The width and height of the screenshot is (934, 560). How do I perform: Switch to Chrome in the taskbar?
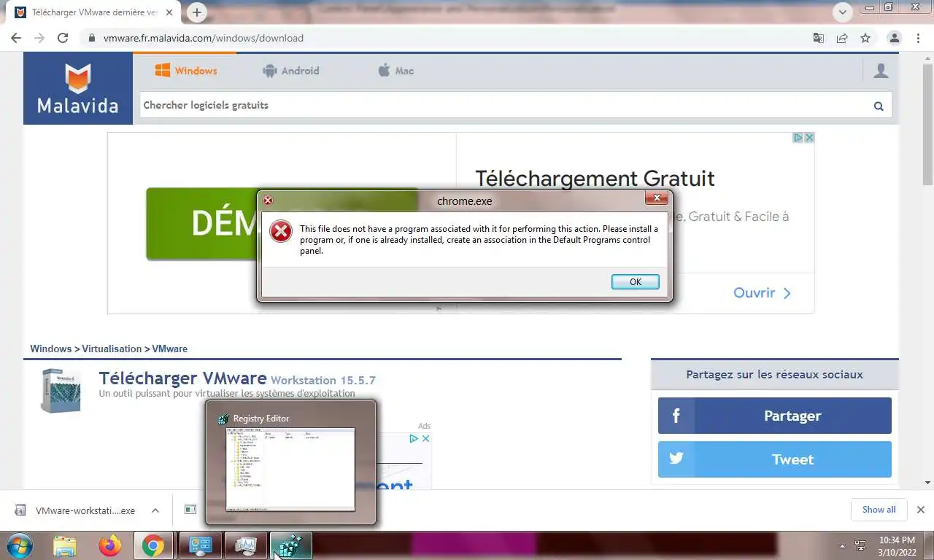(x=153, y=545)
